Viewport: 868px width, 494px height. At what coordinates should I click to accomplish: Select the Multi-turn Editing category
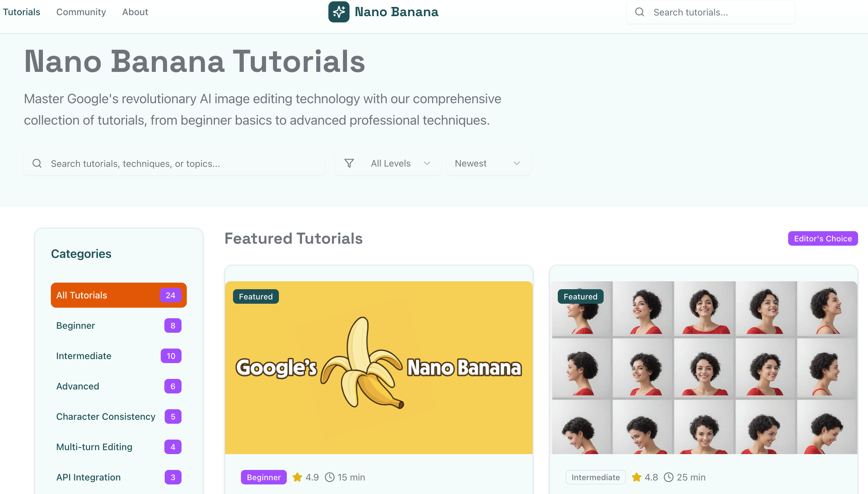pos(119,447)
